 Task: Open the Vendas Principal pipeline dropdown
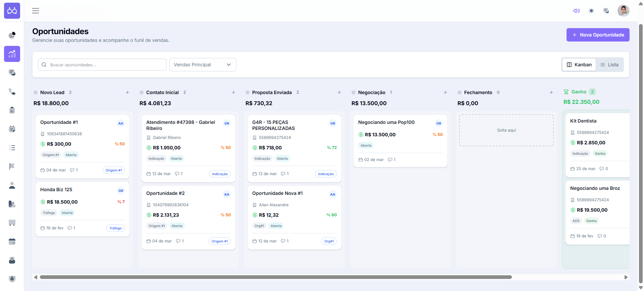(x=203, y=65)
